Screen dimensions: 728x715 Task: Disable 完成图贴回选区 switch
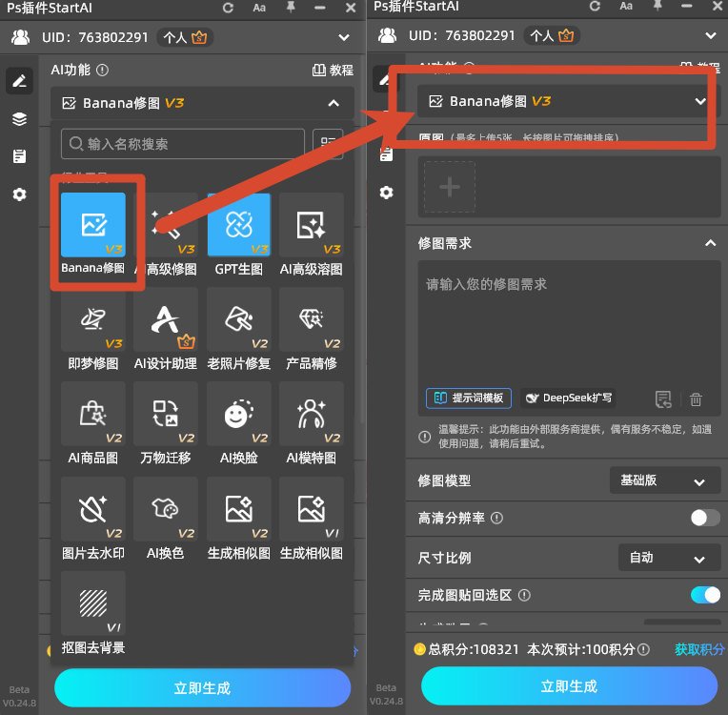click(x=705, y=595)
